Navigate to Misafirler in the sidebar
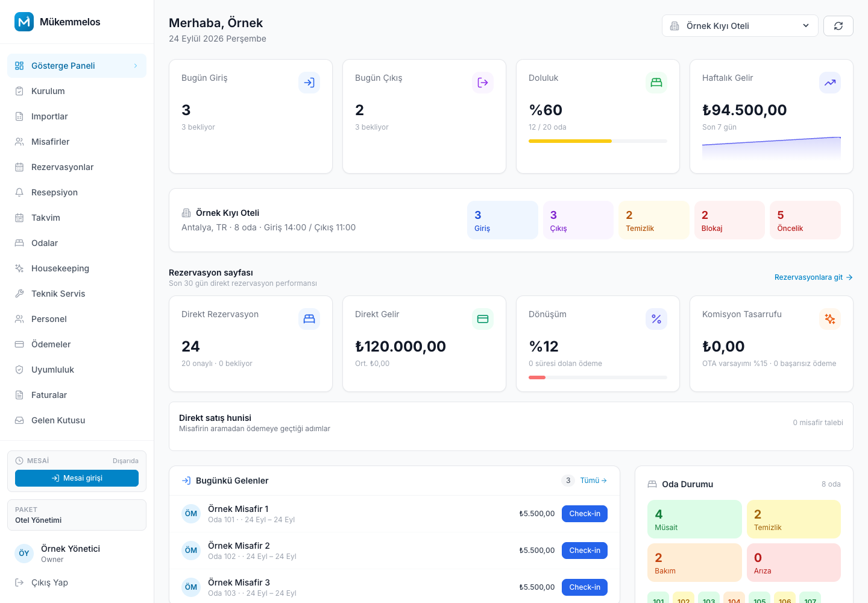This screenshot has height=603, width=868. (77, 142)
